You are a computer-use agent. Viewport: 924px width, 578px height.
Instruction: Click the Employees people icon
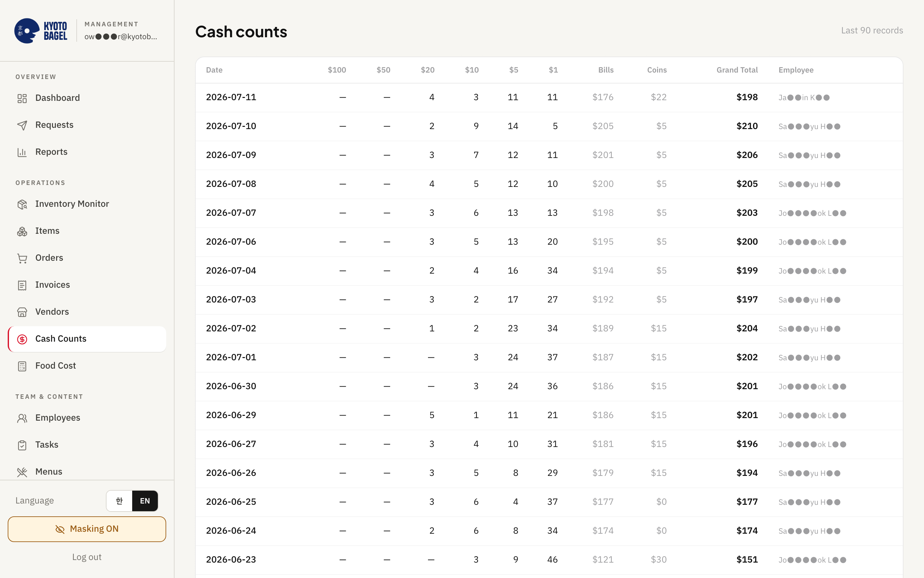[22, 418]
